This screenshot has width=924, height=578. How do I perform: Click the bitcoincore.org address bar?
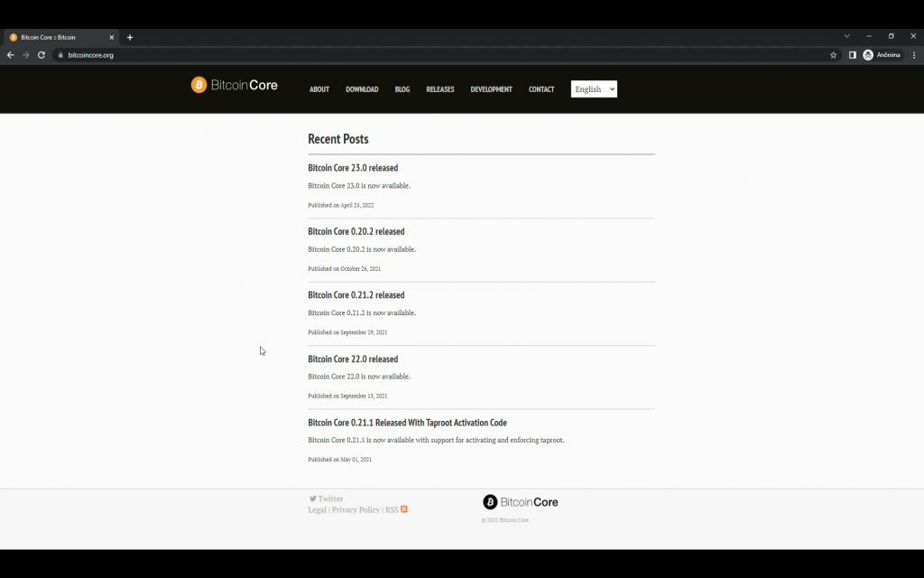point(442,55)
